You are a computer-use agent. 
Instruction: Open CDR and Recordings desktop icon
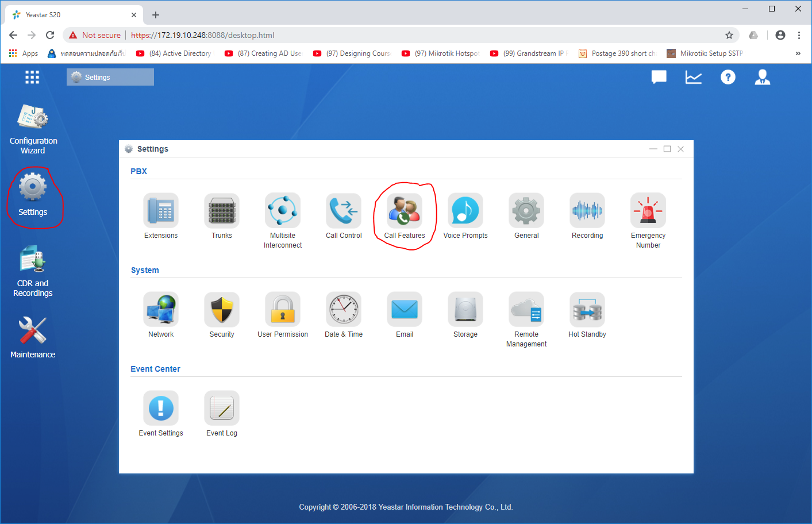coord(33,271)
